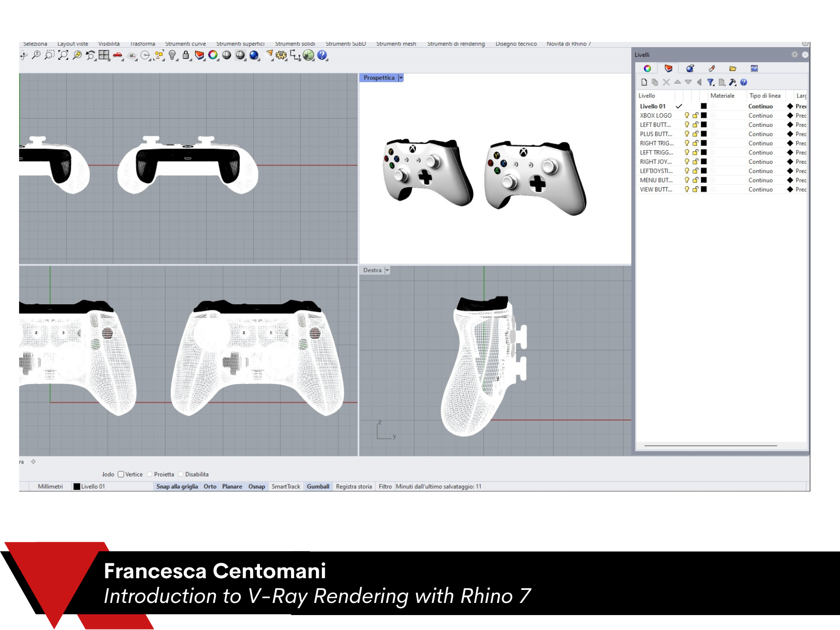
Task: Open Continuo linetype for VIEW BUTT layer
Action: pyautogui.click(x=761, y=189)
